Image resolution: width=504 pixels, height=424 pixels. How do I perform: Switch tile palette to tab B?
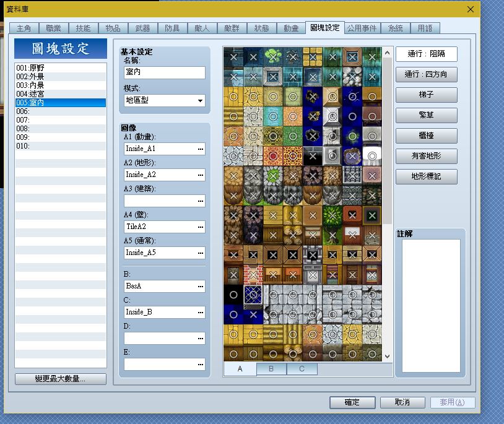click(x=271, y=369)
